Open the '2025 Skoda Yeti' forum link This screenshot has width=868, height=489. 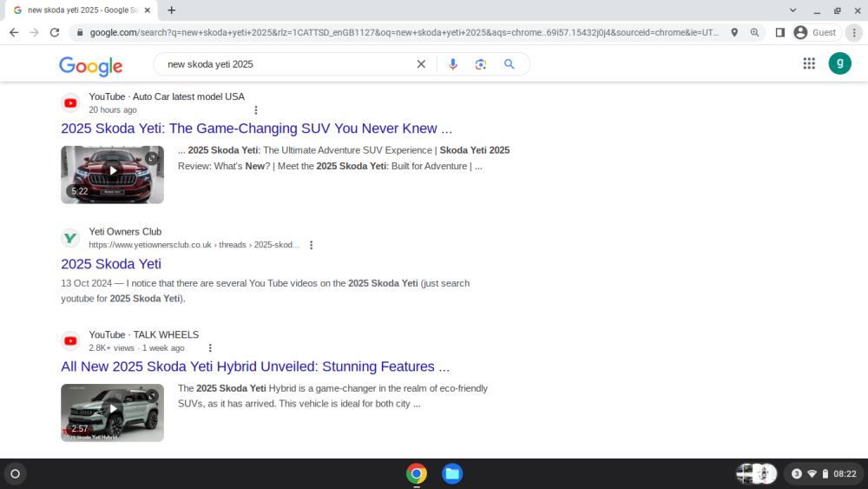point(111,264)
